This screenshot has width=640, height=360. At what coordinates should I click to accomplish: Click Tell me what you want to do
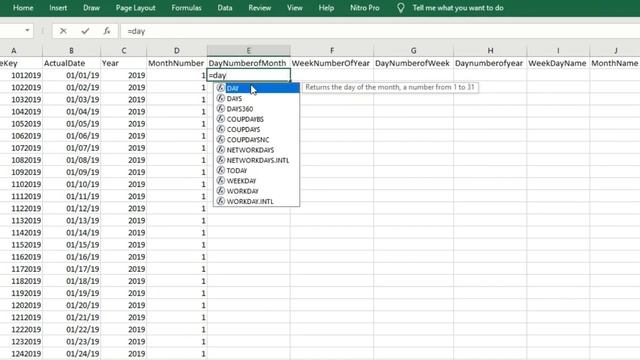click(x=458, y=8)
